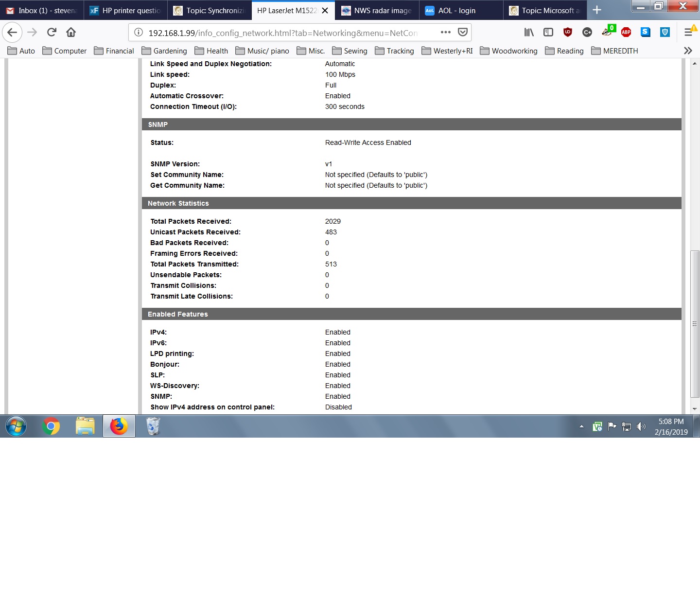The height and width of the screenshot is (602, 700).
Task: Open the Woodworking bookmarks folder
Action: point(508,51)
